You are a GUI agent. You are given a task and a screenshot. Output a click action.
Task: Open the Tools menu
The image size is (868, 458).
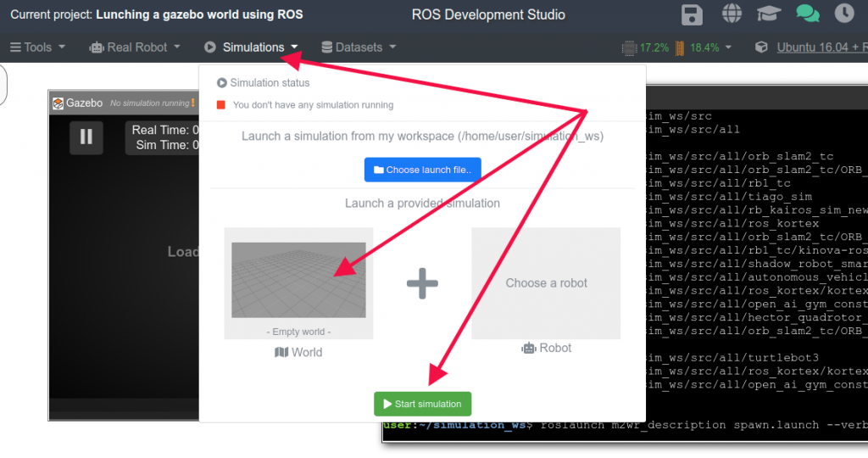coord(37,47)
